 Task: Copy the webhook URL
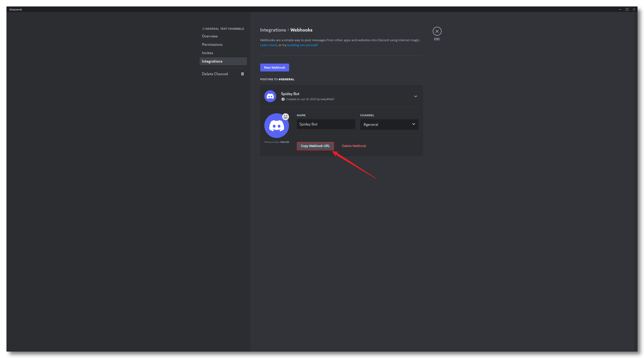[315, 146]
